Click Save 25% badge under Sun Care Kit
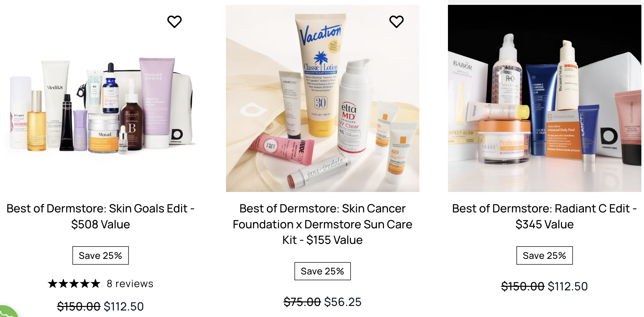Screen dimensions: 644x317 click(323, 271)
